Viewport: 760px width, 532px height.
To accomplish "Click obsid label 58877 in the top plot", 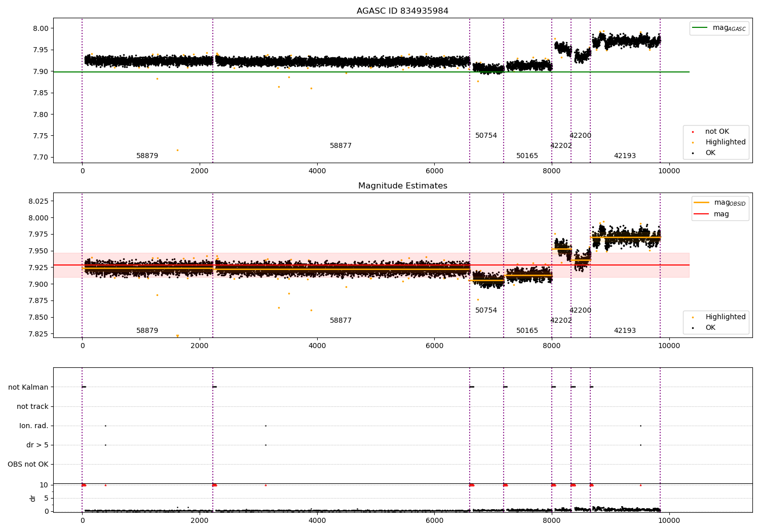I will tap(340, 146).
